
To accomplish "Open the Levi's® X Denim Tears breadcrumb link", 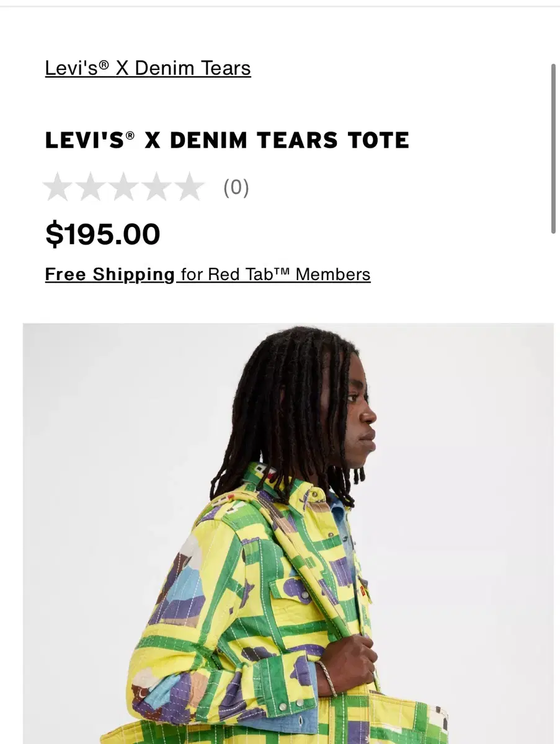I will coord(148,68).
